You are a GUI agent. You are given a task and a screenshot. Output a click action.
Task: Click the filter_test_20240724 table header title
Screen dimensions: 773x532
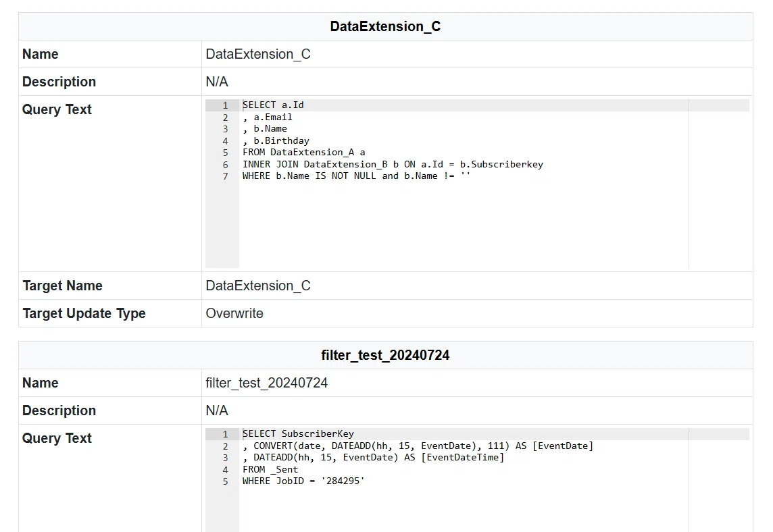[385, 355]
